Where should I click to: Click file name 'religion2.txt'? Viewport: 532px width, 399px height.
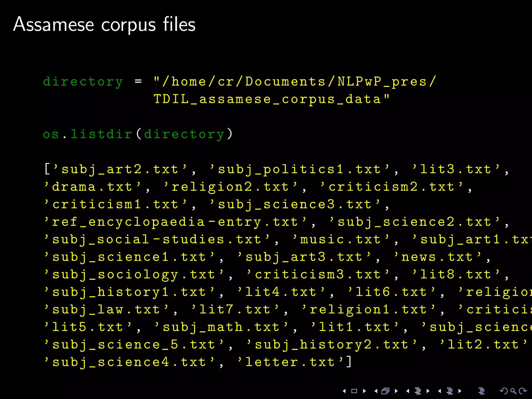click(230, 187)
